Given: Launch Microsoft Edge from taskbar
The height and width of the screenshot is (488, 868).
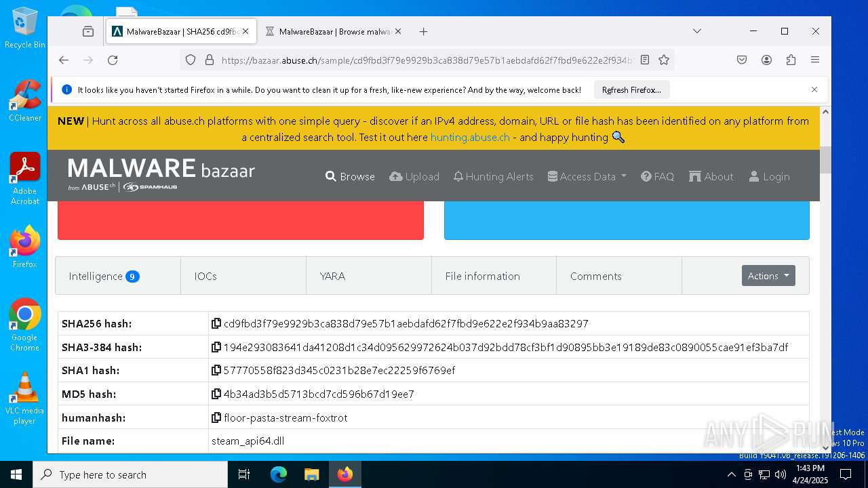Looking at the screenshot, I should pos(279,474).
